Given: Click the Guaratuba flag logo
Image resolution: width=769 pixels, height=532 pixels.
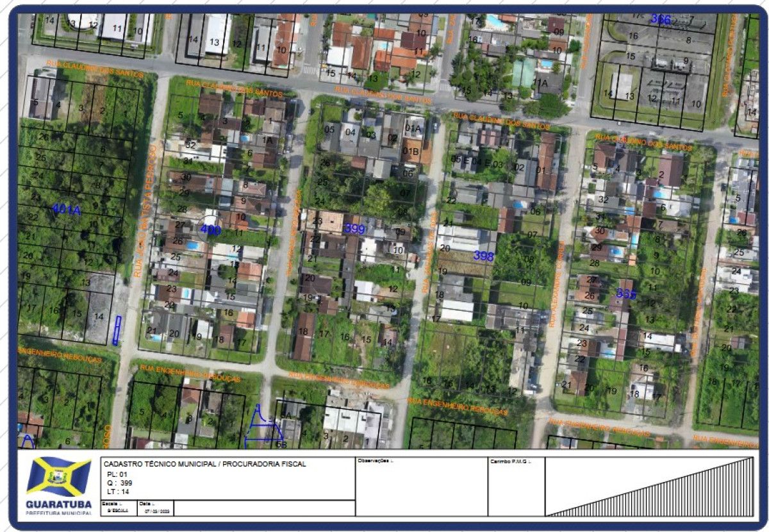Looking at the screenshot, I should pos(58,476).
